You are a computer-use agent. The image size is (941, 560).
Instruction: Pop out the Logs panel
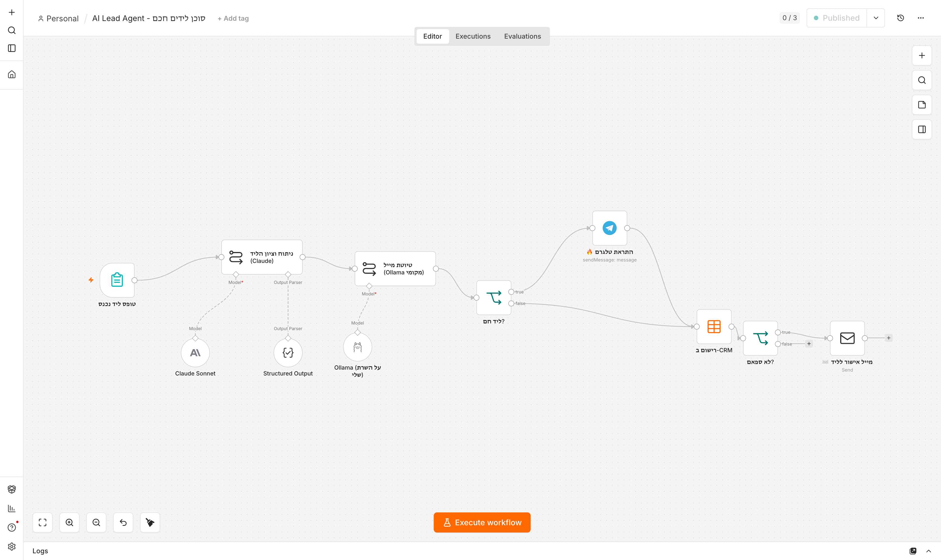pos(913,551)
